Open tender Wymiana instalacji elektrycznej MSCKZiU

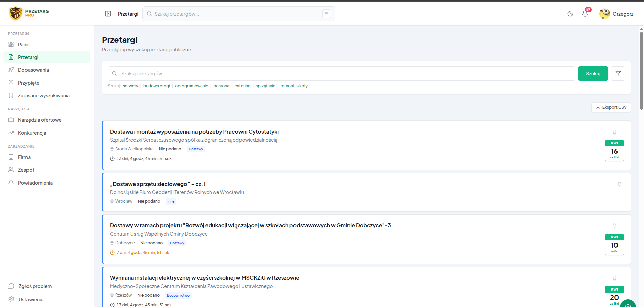(x=204, y=278)
